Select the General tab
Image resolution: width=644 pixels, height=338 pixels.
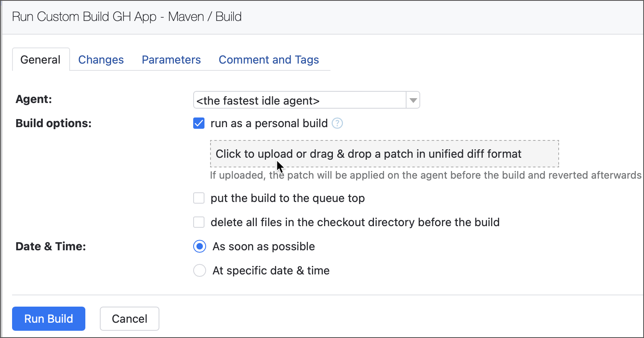(x=40, y=60)
